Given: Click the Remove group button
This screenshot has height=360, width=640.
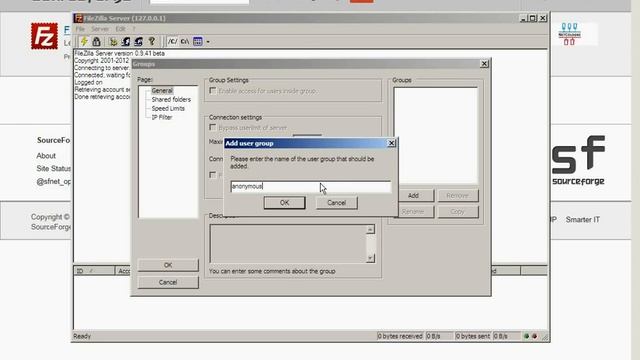Looking at the screenshot, I should pos(458,196).
